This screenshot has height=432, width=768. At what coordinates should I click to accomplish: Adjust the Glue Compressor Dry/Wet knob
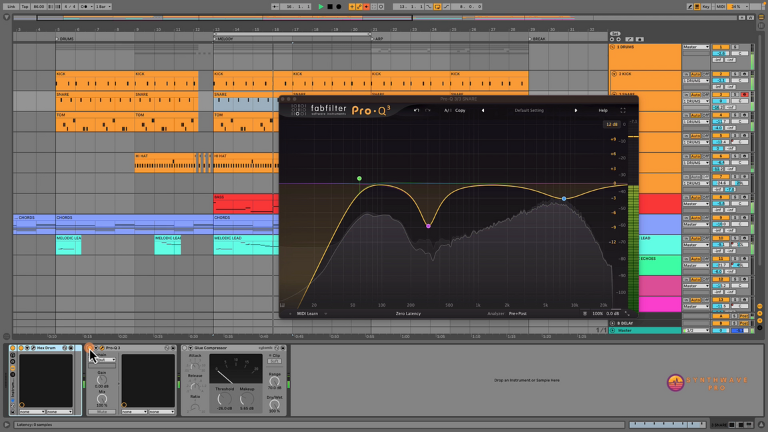tap(274, 404)
